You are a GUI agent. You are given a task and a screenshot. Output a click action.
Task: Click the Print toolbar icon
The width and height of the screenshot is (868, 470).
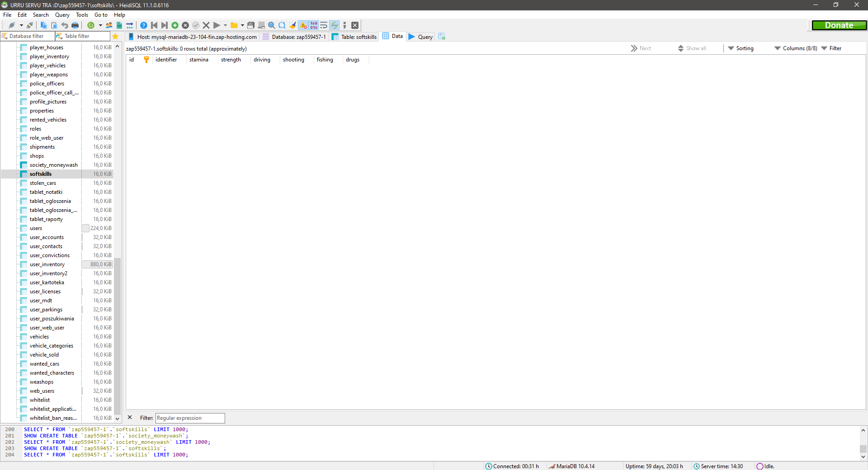click(x=75, y=25)
